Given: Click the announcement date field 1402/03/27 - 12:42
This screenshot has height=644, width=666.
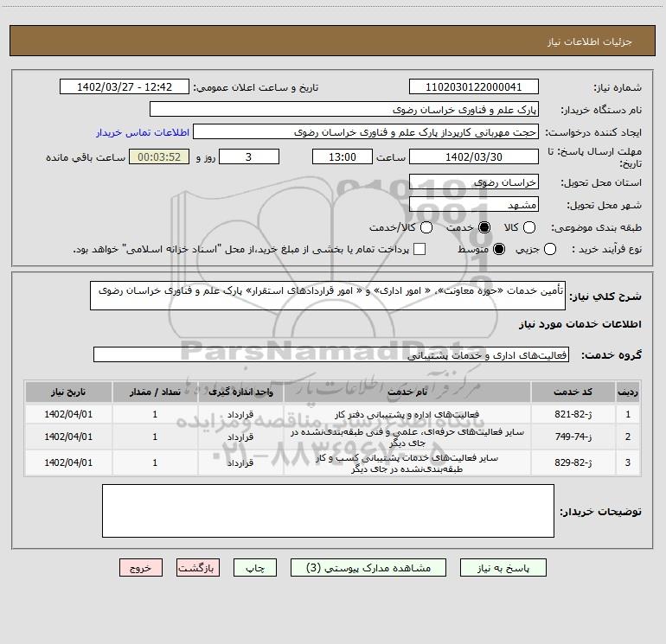Looking at the screenshot, I should (x=125, y=87).
